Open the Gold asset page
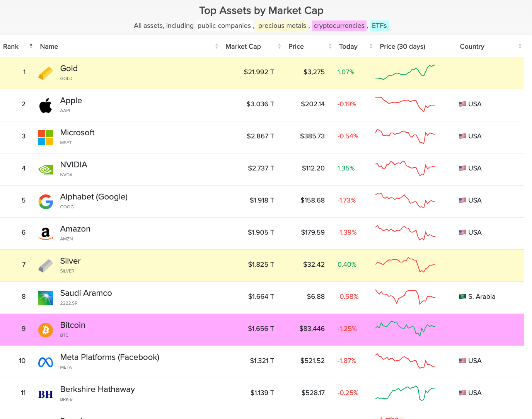532x419 pixels. click(69, 68)
